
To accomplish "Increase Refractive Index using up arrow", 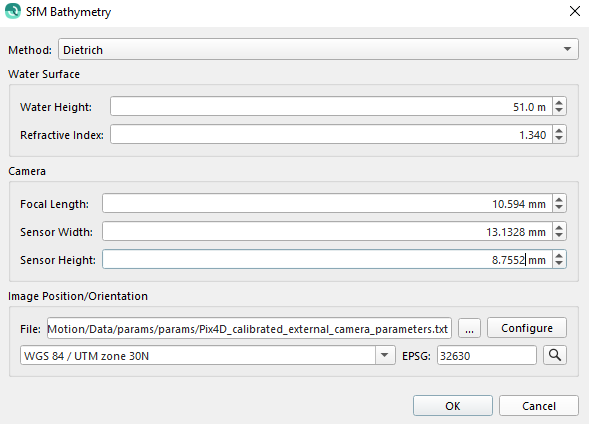I will point(559,130).
